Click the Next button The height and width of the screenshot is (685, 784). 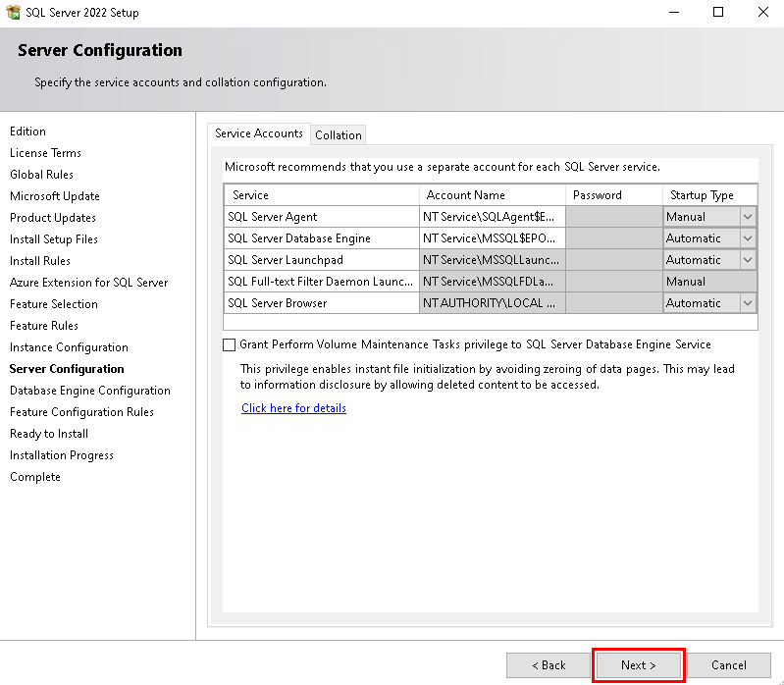(638, 665)
